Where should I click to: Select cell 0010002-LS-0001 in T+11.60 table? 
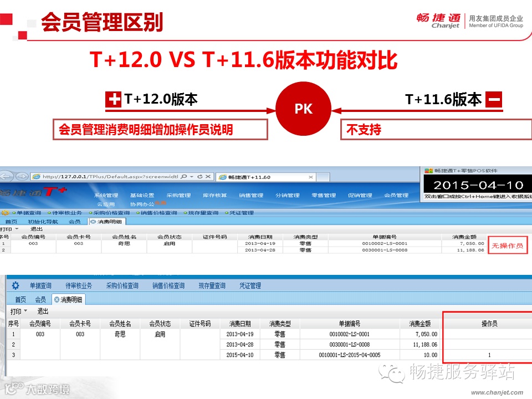pos(385,243)
